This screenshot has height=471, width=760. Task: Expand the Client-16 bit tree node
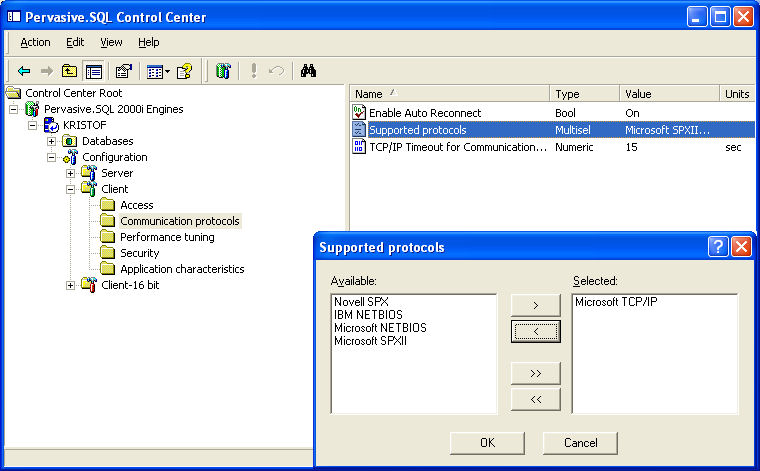70,285
